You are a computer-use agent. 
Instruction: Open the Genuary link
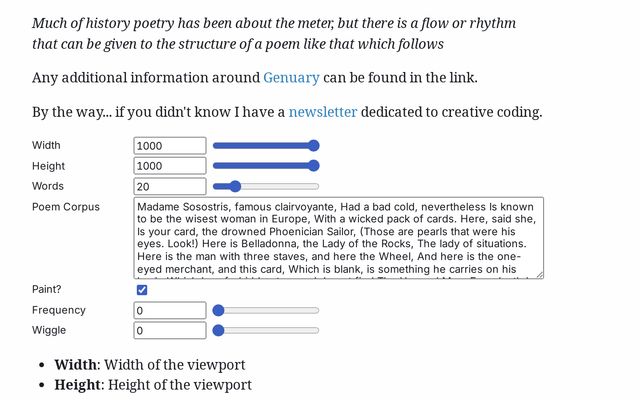291,78
